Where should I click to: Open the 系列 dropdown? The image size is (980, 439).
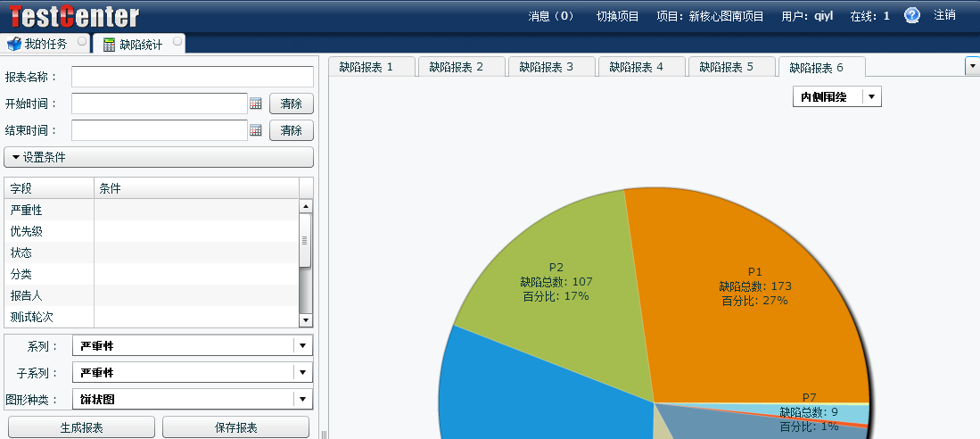(193, 346)
